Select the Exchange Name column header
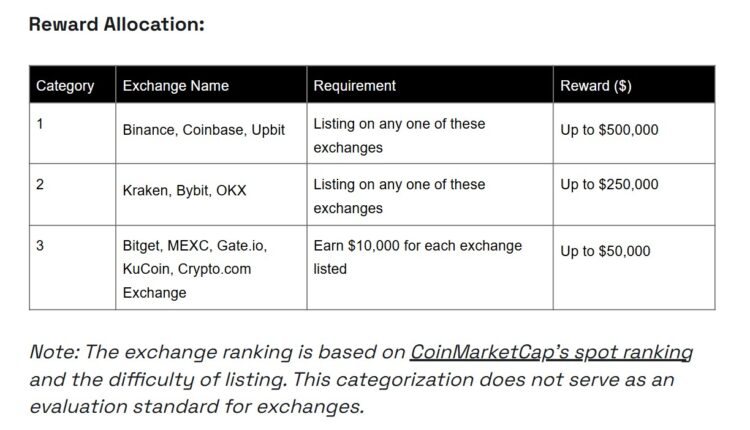 click(175, 86)
